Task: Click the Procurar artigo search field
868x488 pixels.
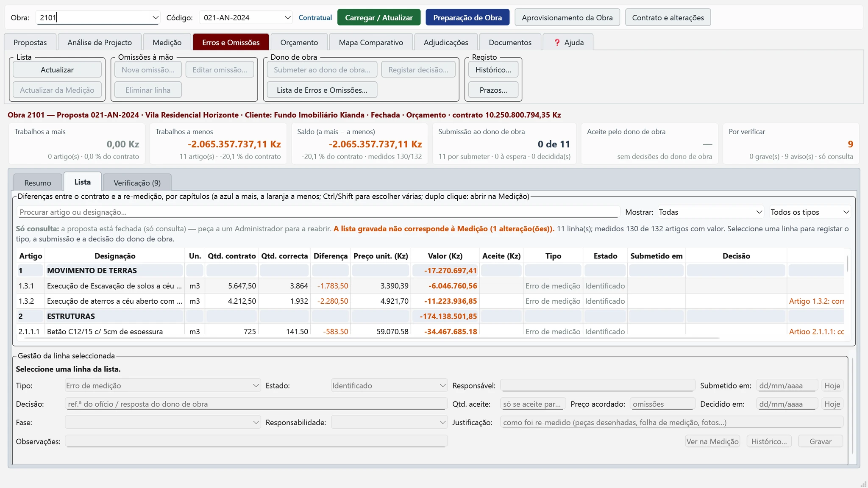Action: pos(318,212)
